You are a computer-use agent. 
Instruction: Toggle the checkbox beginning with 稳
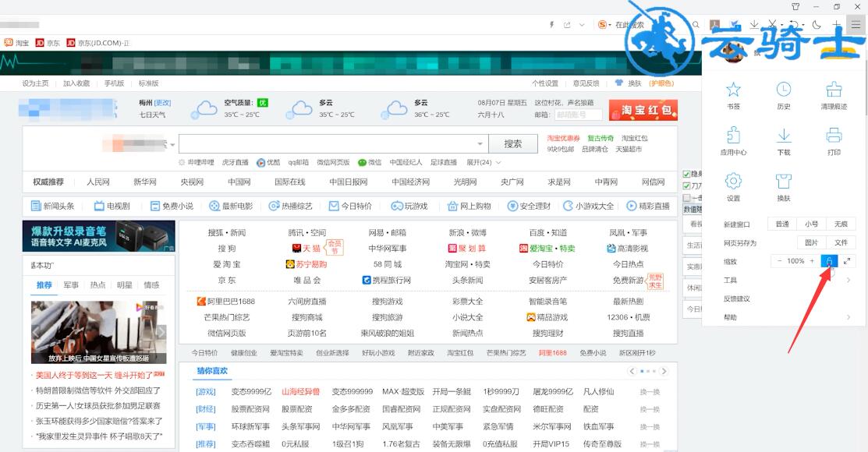pyautogui.click(x=686, y=174)
